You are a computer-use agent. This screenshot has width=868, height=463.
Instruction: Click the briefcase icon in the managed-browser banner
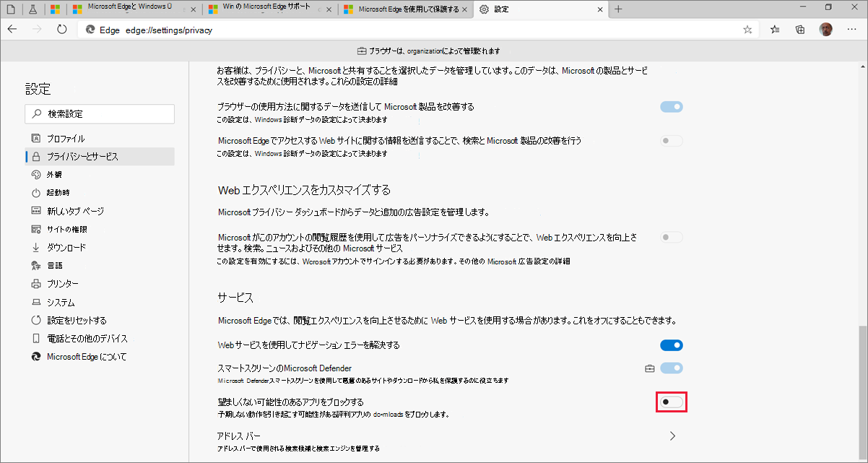click(x=362, y=51)
